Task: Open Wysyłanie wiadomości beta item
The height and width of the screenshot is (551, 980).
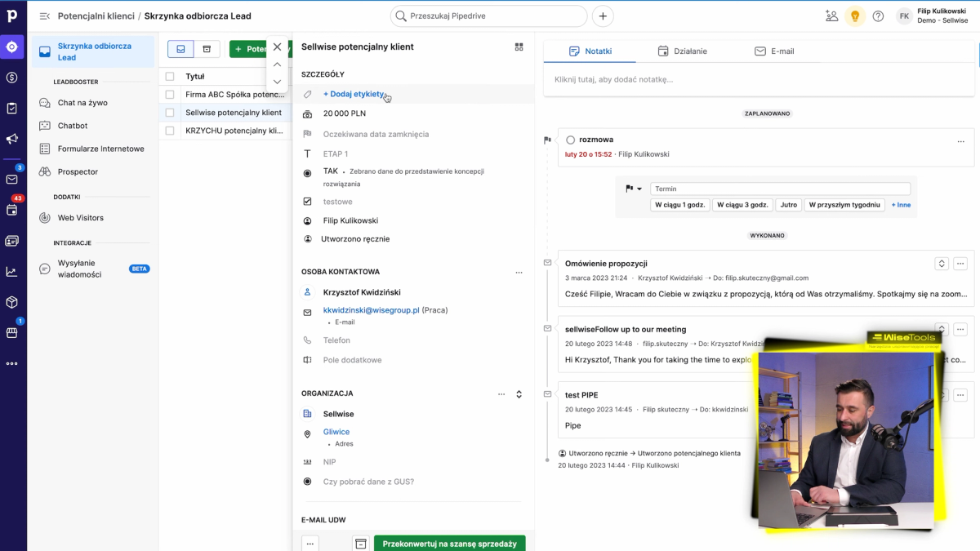Action: coord(93,269)
